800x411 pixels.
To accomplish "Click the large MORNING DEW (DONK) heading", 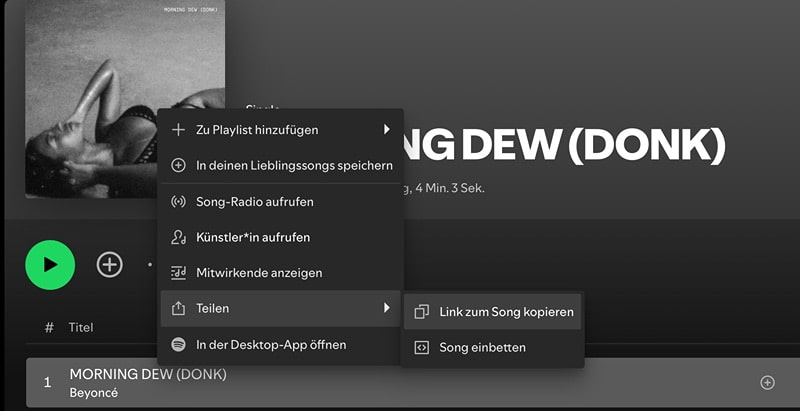I will pos(564,146).
